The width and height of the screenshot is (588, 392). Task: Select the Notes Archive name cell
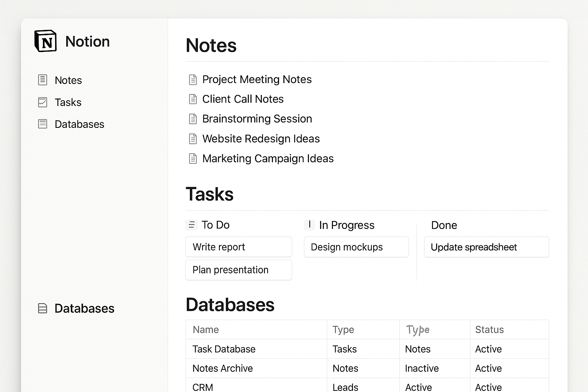point(256,368)
